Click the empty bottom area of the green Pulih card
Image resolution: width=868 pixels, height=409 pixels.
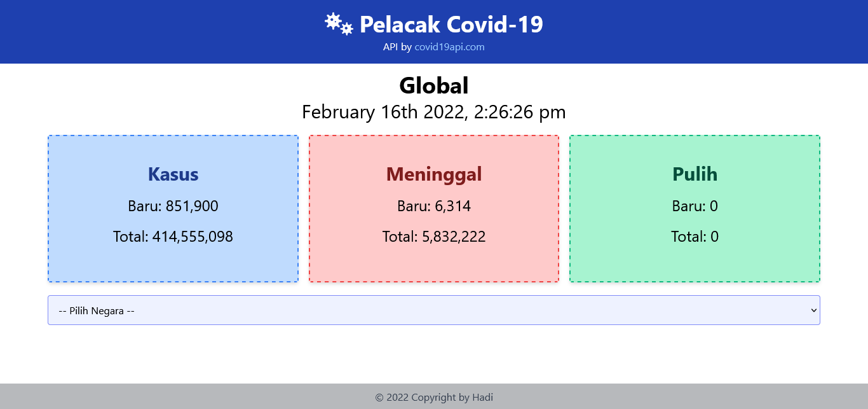click(695, 265)
